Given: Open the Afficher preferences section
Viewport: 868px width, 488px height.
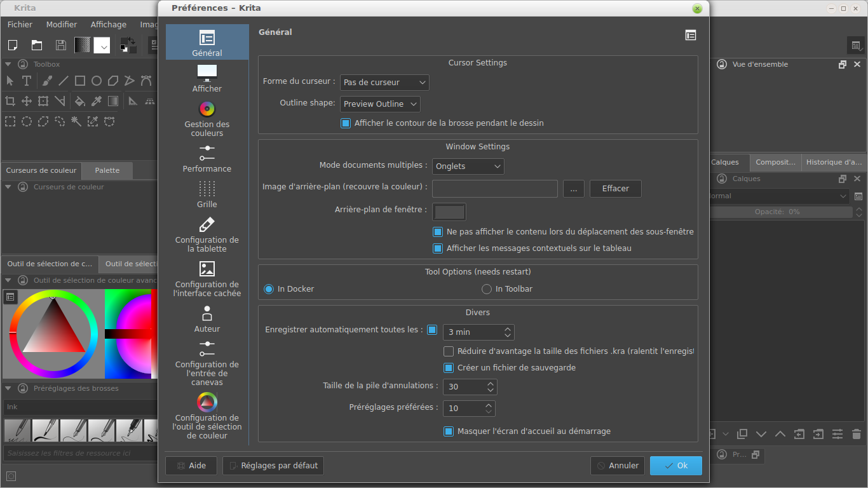Looking at the screenshot, I should click(x=207, y=78).
